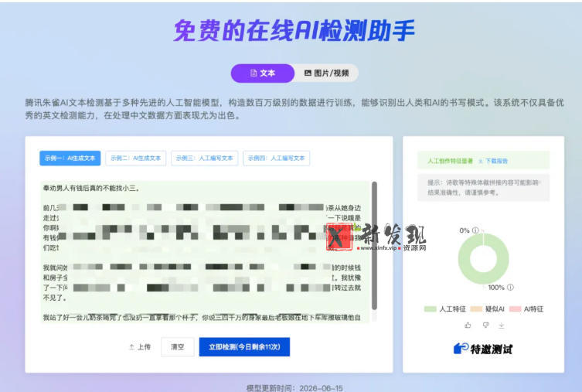Toggle the AI特征 pink legend swatch
This screenshot has height=392, width=582.
click(516, 308)
